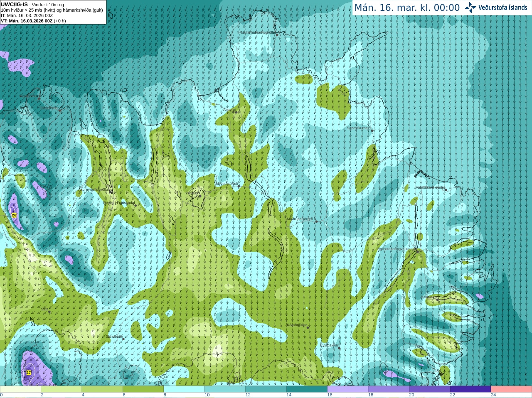The height and width of the screenshot is (398, 532).
Task: Select the 14–16 m/s dark teal legend color
Action: [x=307, y=389]
